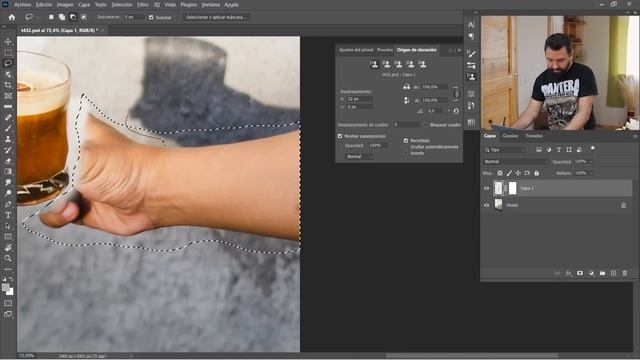
Task: Open layer Opacidad dropdown arrow
Action: coord(591,162)
